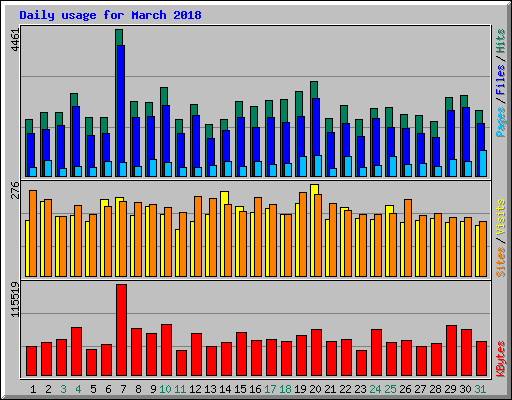Click day label 28 on x-axis
The height and width of the screenshot is (400, 512).
pyautogui.click(x=435, y=389)
